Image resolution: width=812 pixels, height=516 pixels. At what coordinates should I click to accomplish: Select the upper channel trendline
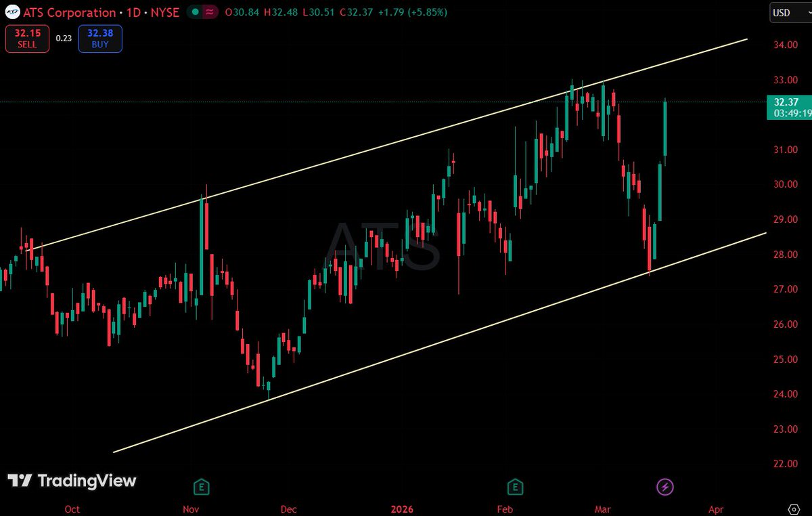coord(385,145)
